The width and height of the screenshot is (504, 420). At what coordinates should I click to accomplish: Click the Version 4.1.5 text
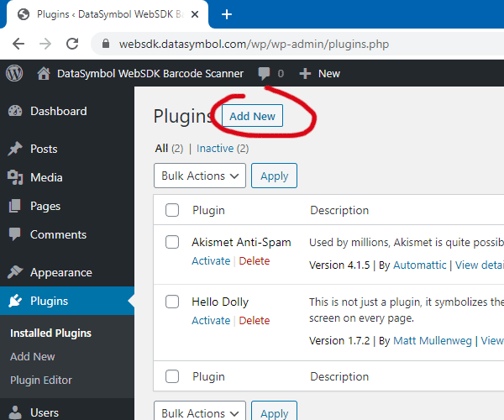pyautogui.click(x=339, y=265)
